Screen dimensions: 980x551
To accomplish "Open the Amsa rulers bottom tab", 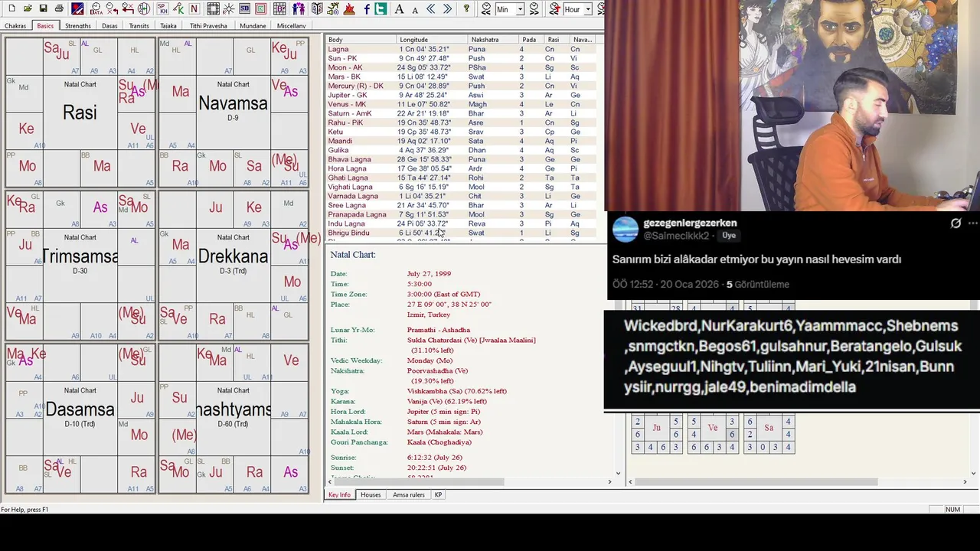I will click(x=409, y=495).
